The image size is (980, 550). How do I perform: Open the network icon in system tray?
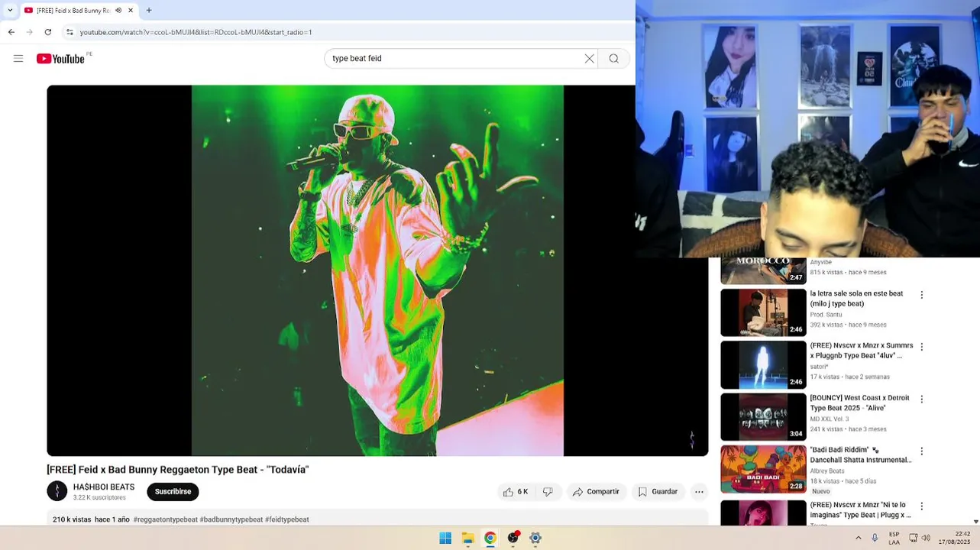(x=913, y=538)
